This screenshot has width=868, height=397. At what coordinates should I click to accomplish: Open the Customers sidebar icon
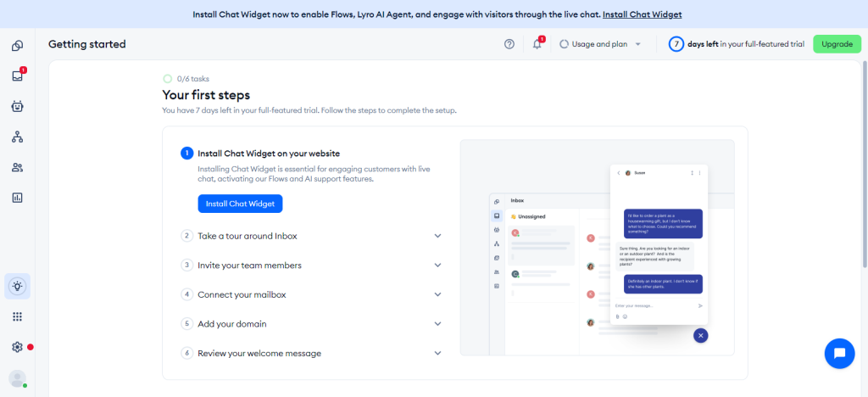pyautogui.click(x=17, y=167)
